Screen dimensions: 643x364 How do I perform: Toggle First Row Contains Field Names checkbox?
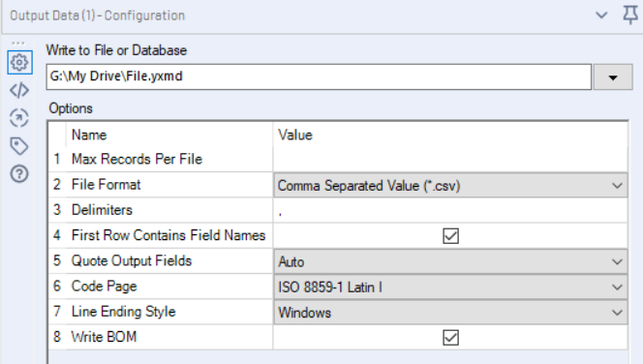450,235
